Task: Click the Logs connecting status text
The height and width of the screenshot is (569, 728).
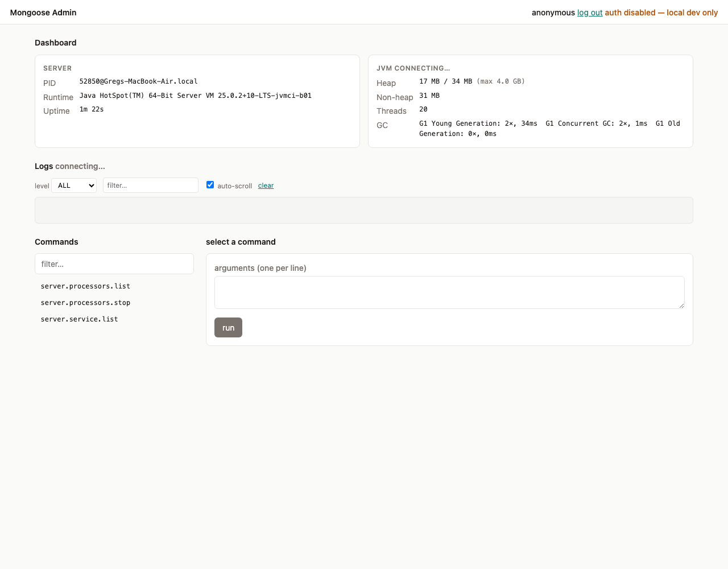Action: [x=80, y=166]
